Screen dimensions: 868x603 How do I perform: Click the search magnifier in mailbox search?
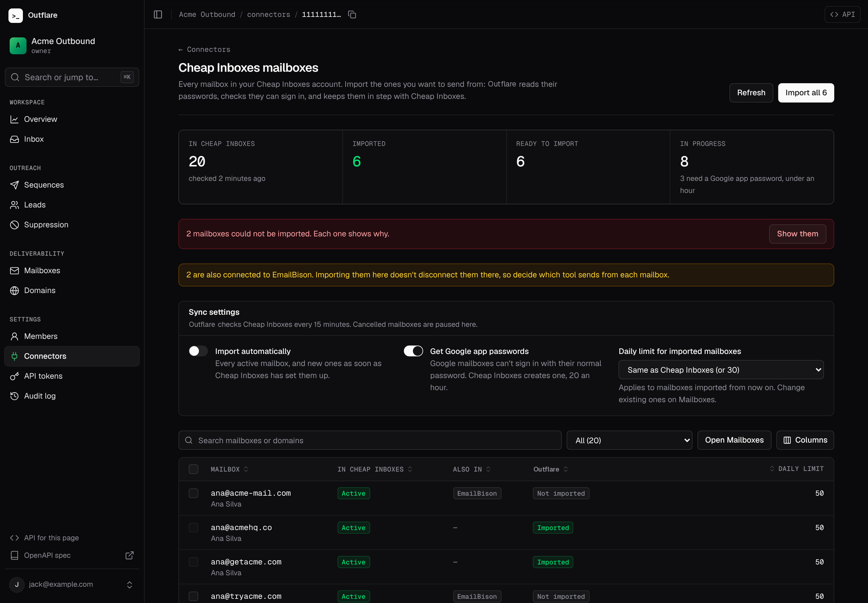189,440
